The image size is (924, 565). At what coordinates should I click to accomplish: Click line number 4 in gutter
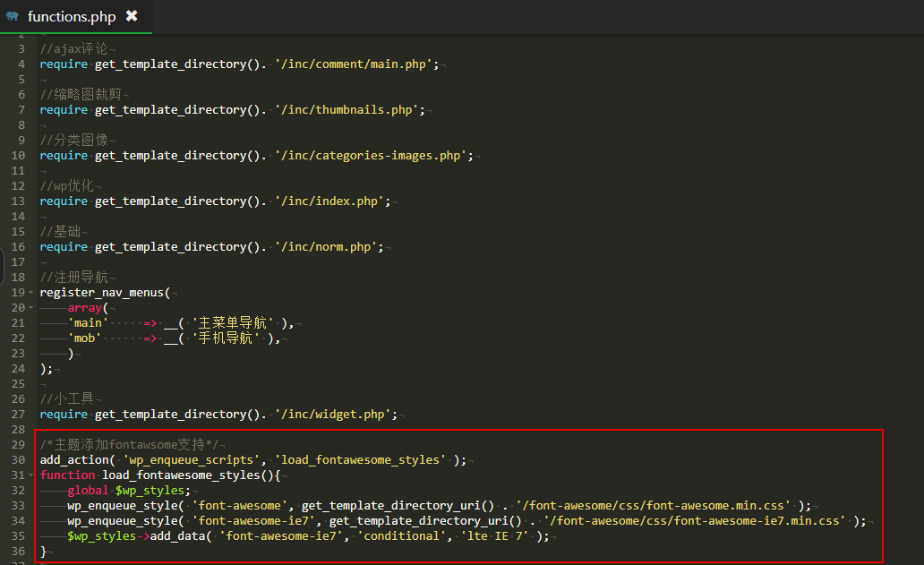[21, 64]
